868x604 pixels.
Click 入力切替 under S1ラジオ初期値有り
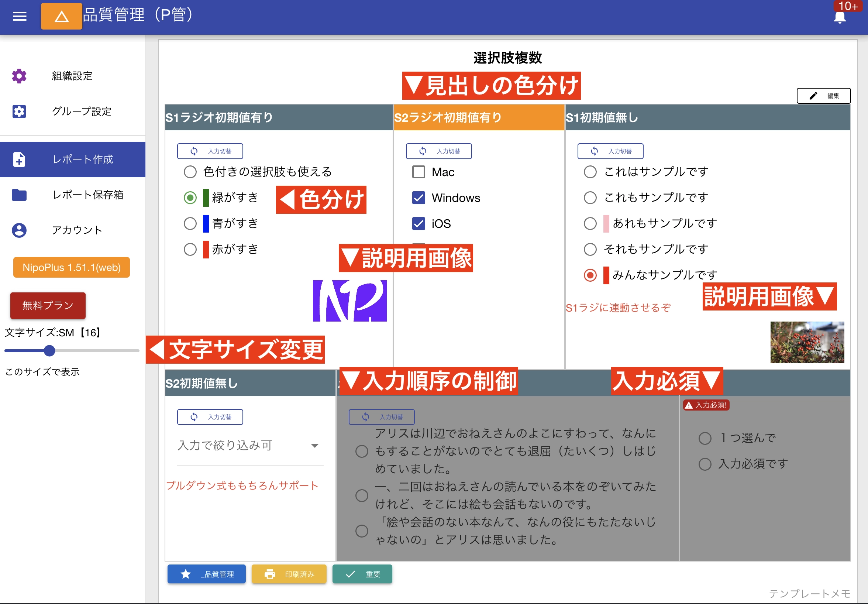(210, 151)
